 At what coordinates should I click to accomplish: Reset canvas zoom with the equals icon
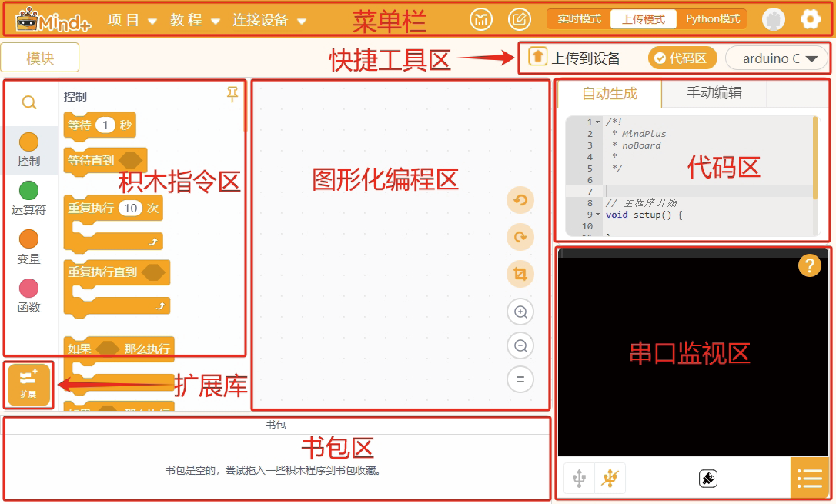pyautogui.click(x=520, y=379)
